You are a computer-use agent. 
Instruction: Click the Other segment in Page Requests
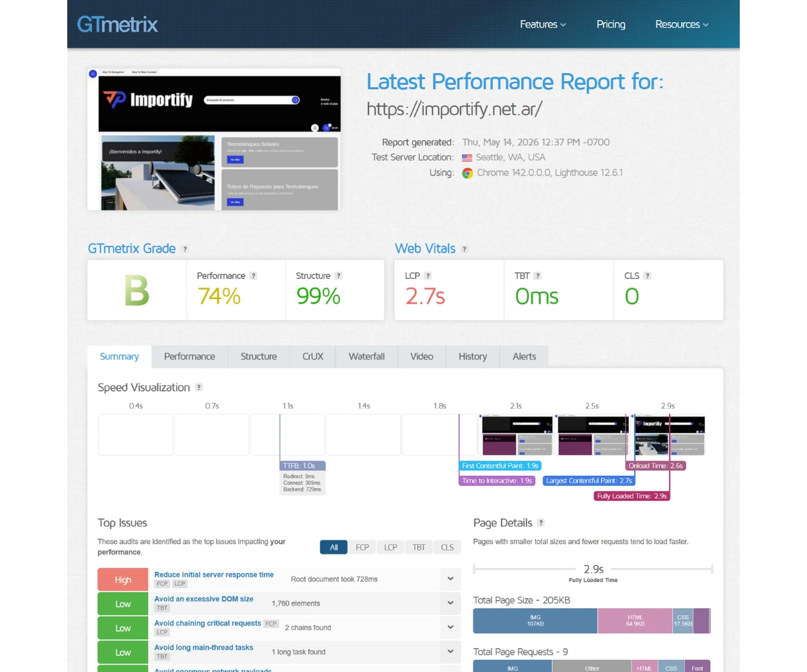pos(592,667)
